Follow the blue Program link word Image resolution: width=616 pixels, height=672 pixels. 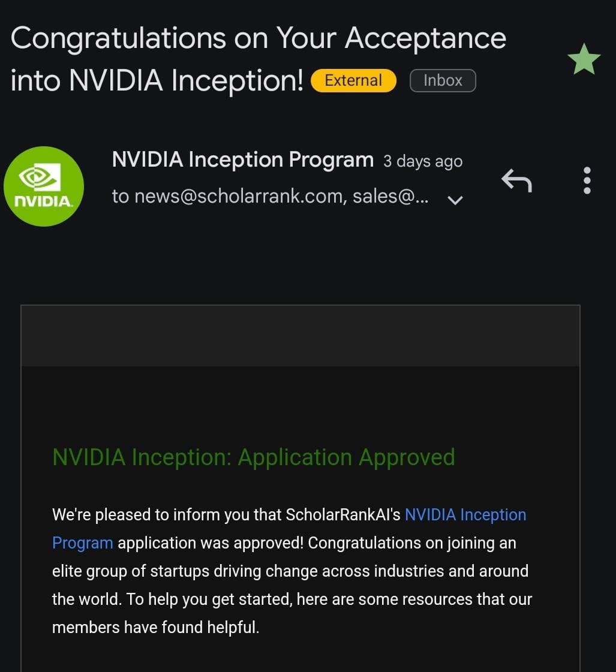tap(83, 543)
